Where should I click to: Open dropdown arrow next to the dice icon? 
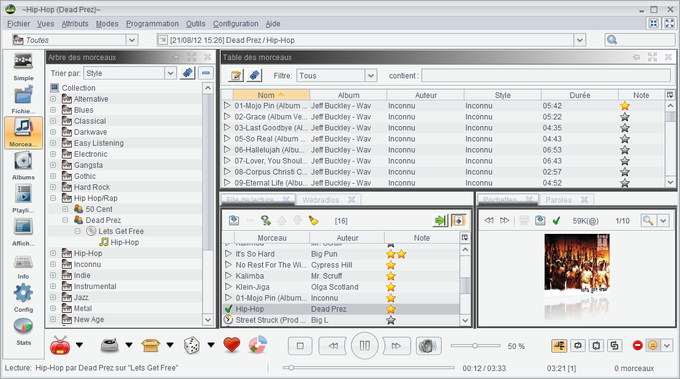click(x=211, y=345)
